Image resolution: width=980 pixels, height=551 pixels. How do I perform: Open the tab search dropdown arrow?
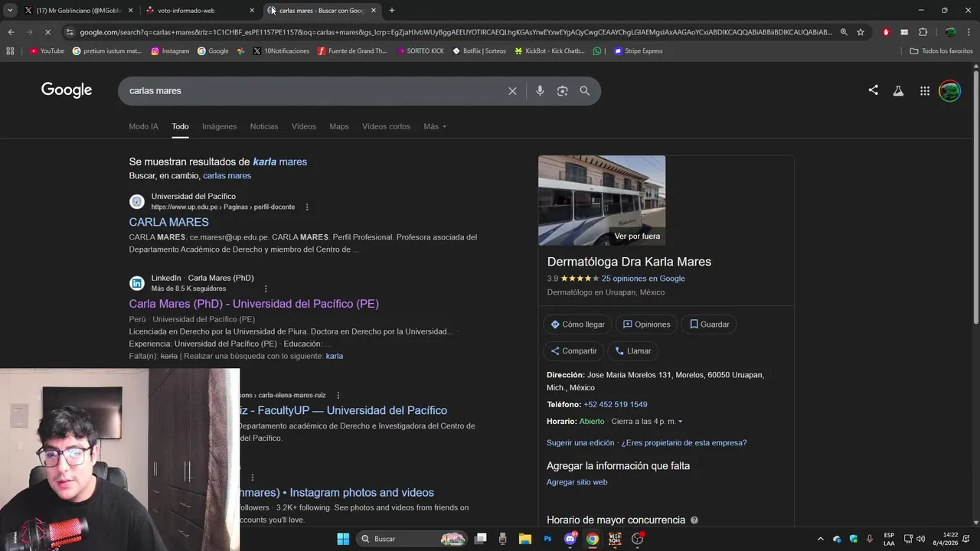click(x=10, y=11)
